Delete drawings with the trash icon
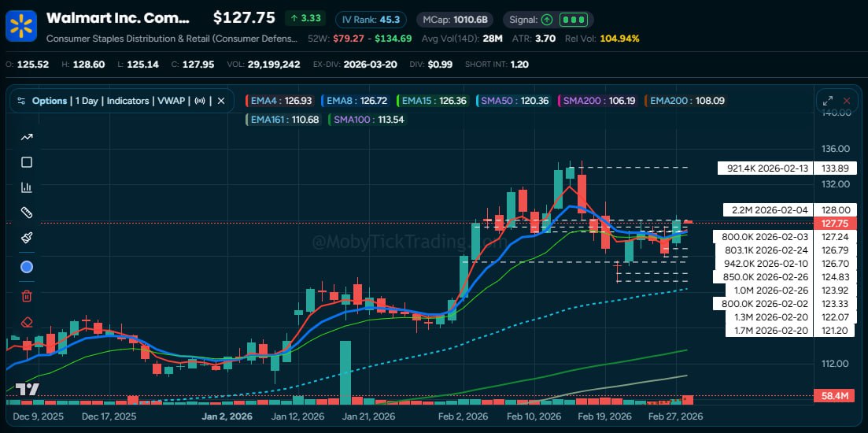Screen dimensions: 868x433 coord(27,296)
